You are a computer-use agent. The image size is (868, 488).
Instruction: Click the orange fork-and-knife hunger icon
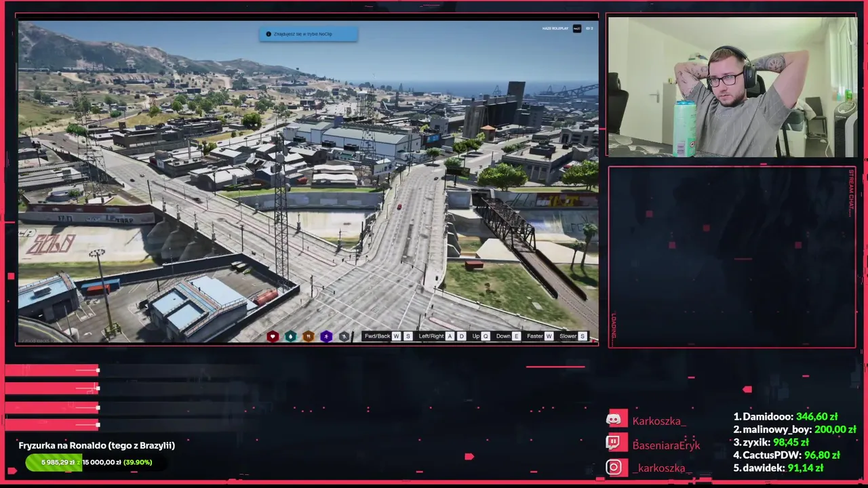pyautogui.click(x=308, y=336)
